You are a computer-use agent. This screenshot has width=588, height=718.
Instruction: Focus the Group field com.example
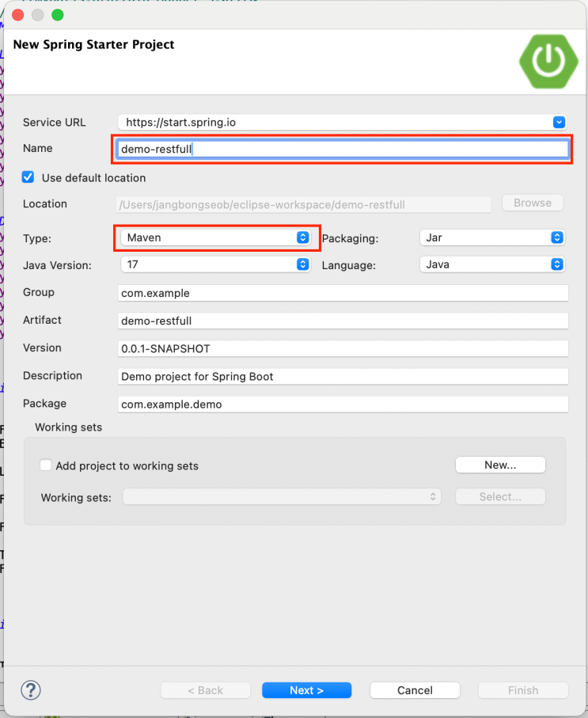[x=343, y=293]
